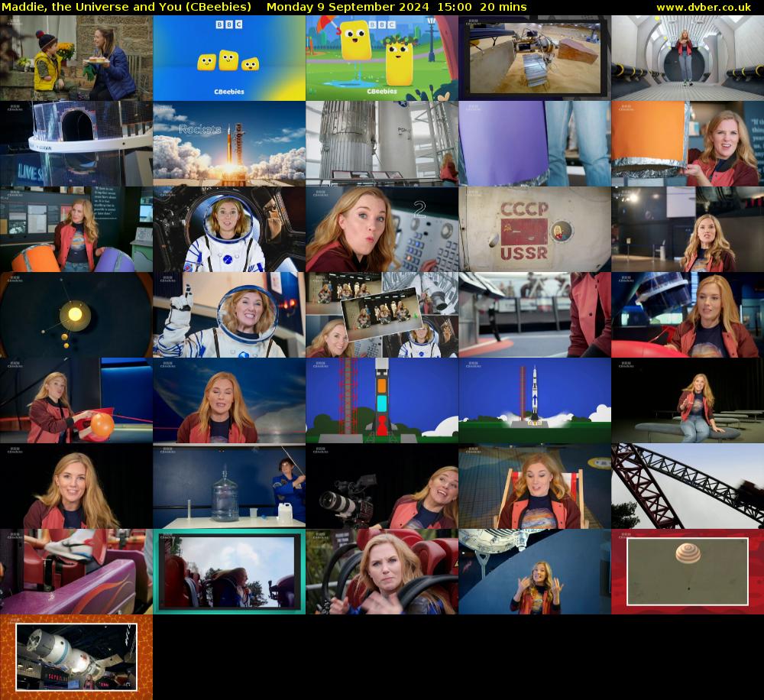Open thumbnail of presenter by red surface and blue exhibit
Image resolution: width=764 pixels, height=700 pixels.
tap(688, 315)
